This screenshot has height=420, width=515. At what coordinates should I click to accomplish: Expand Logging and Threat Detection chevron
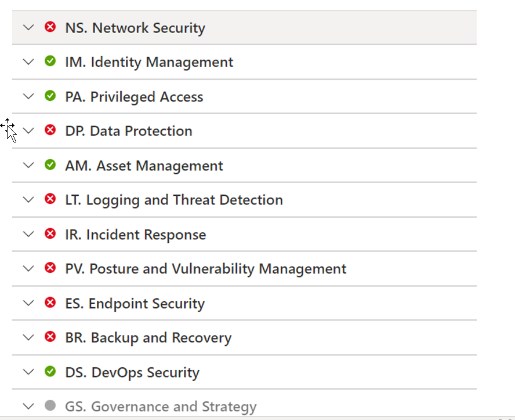[x=28, y=199]
